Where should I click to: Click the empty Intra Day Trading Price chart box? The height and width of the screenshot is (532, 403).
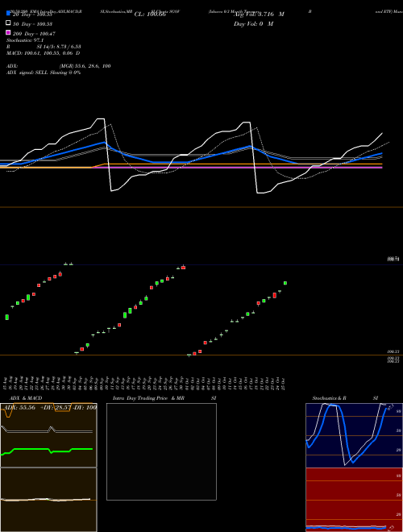[161, 451]
